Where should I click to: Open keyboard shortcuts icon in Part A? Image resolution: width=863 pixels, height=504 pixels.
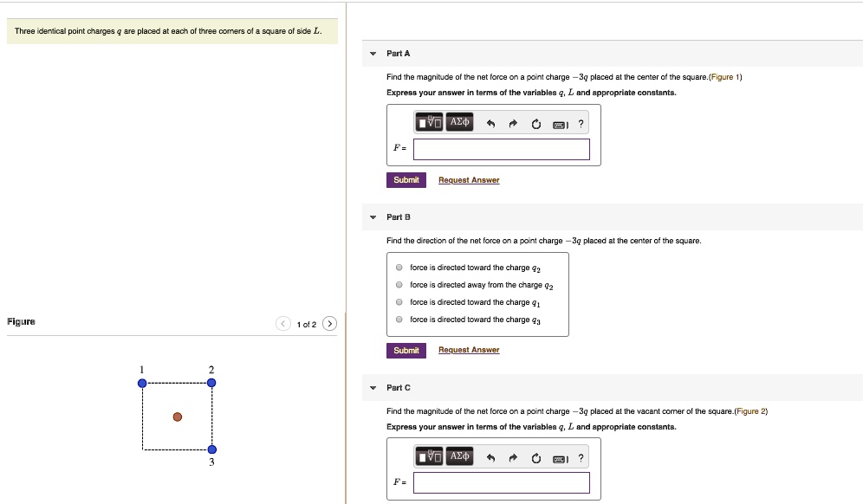560,124
